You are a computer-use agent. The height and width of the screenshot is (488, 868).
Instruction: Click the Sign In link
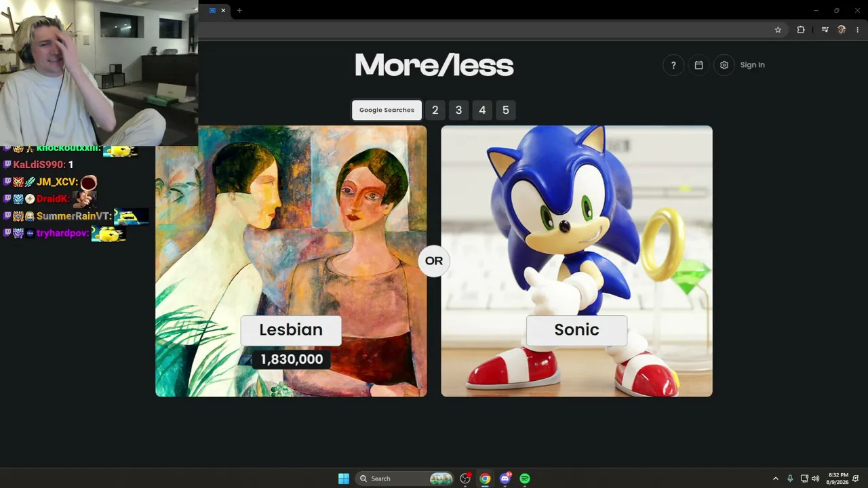pos(752,65)
